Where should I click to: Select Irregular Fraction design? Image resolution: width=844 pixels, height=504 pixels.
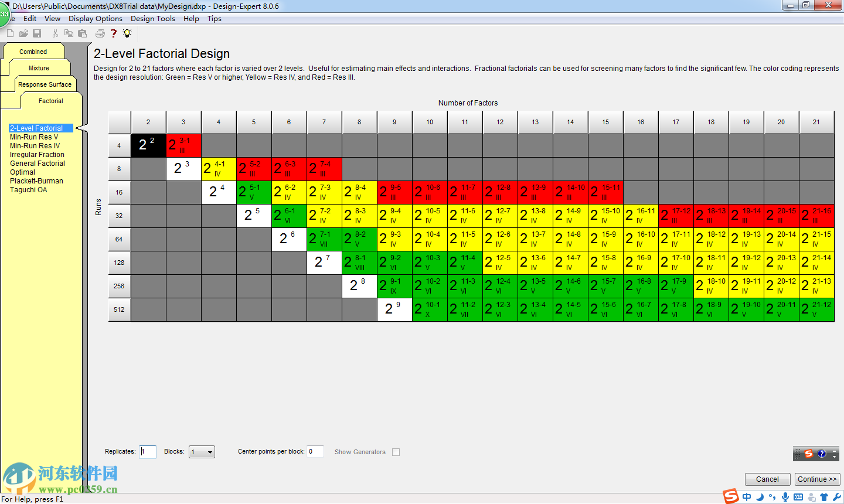(x=37, y=155)
